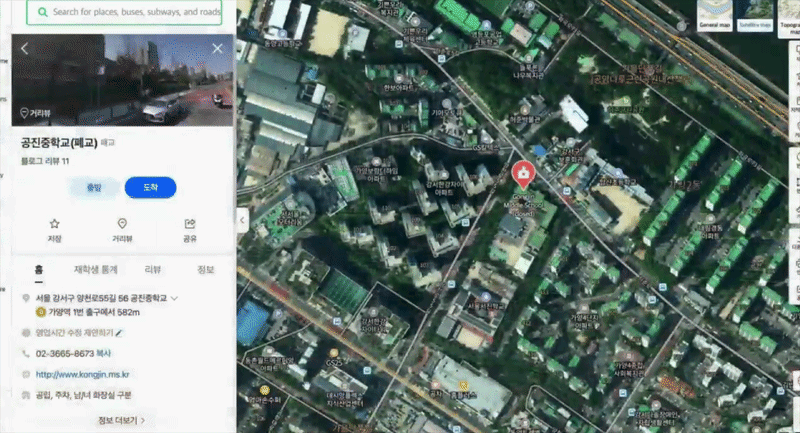Click the blue 도착 arrival button

point(151,188)
